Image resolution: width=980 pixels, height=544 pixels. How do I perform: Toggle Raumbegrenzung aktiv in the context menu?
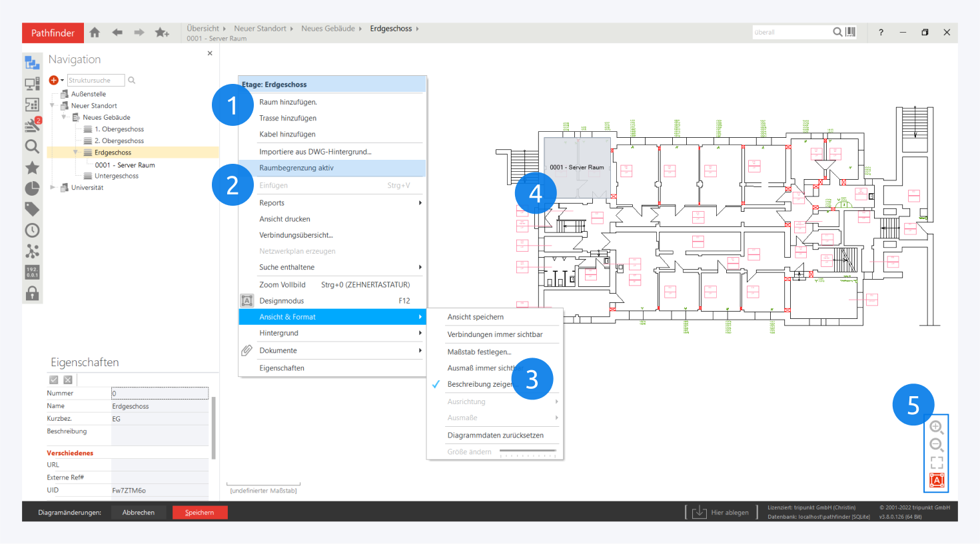pos(296,168)
